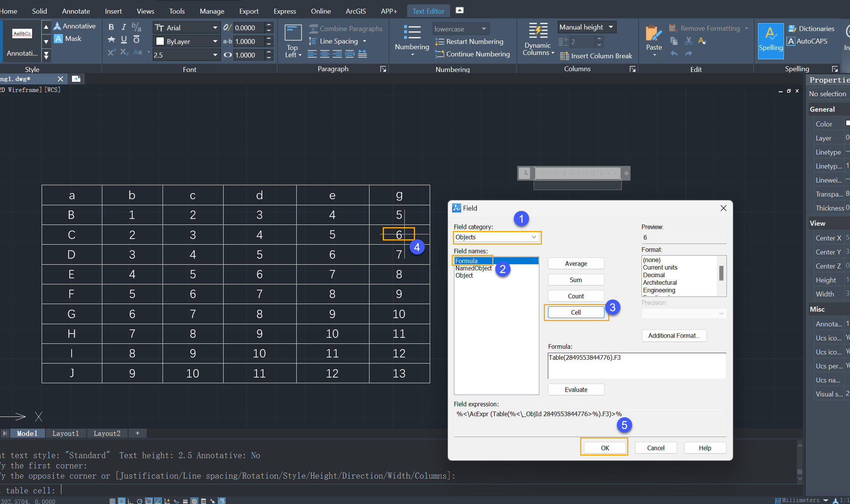Toggle the Spelling check button
This screenshot has width=850, height=504.
(x=771, y=41)
